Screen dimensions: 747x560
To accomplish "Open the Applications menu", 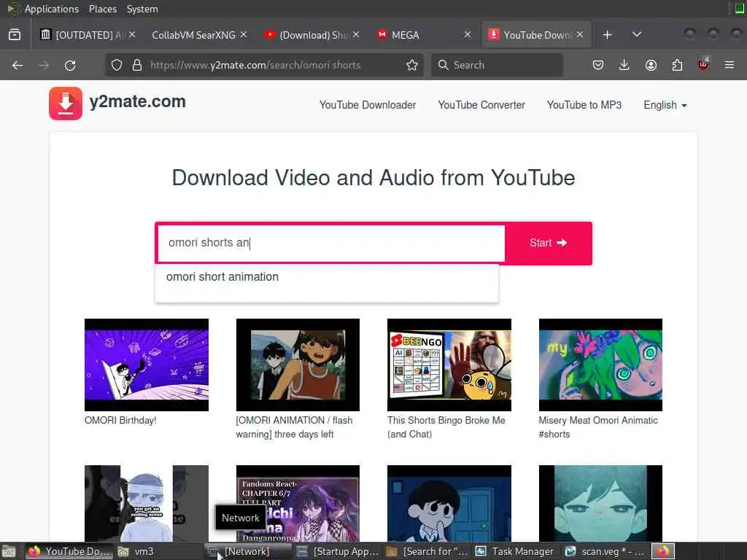I will 51,9.
